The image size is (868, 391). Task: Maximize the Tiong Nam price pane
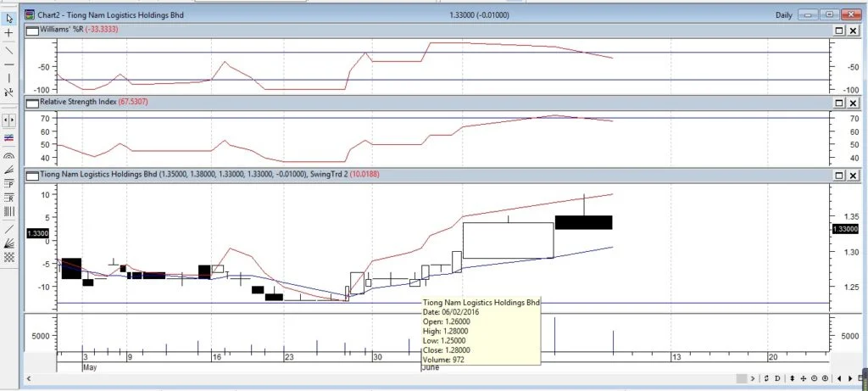click(x=839, y=176)
